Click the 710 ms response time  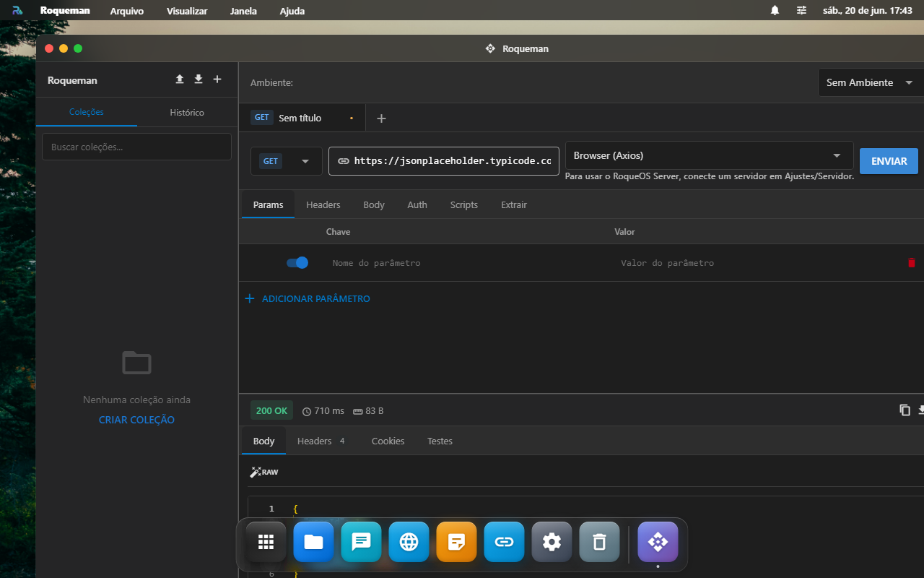(323, 411)
